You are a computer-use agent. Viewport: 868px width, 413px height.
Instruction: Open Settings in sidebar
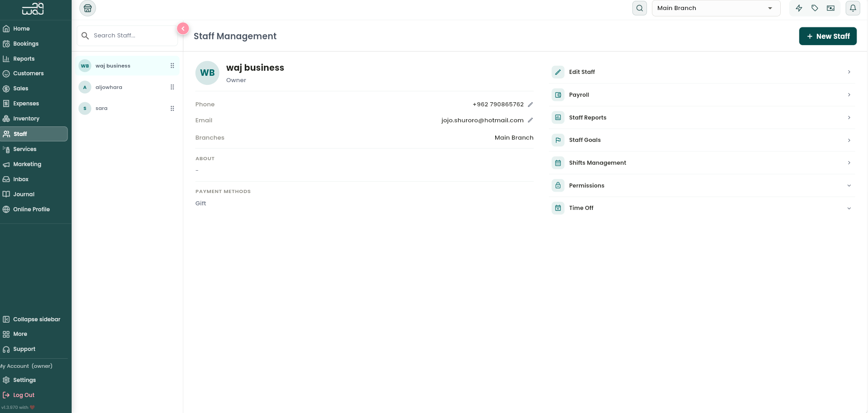[x=34, y=380]
